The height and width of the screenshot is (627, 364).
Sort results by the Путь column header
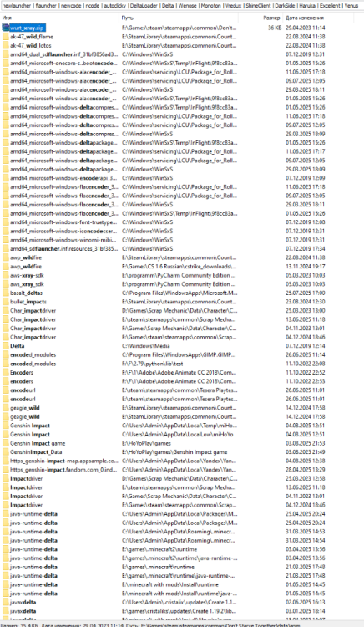tap(179, 18)
